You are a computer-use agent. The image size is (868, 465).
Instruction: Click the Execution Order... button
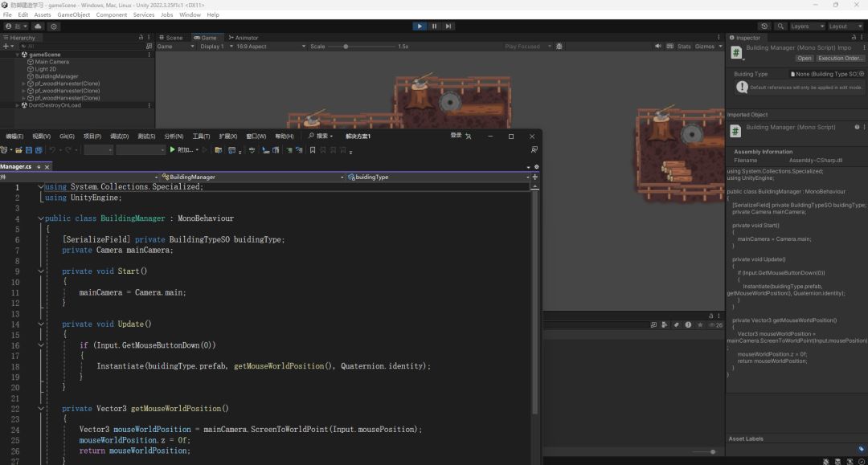point(841,58)
